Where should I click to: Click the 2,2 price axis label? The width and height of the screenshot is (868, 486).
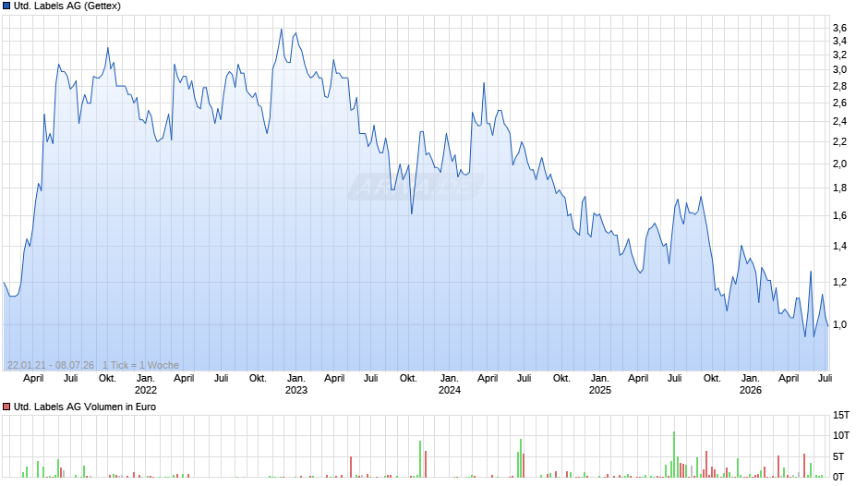point(839,142)
